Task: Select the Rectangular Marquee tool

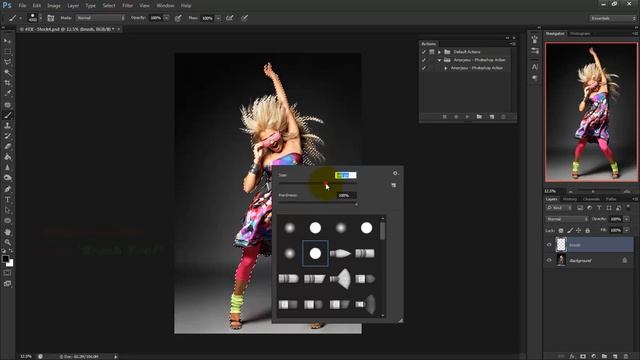Action: point(7,52)
